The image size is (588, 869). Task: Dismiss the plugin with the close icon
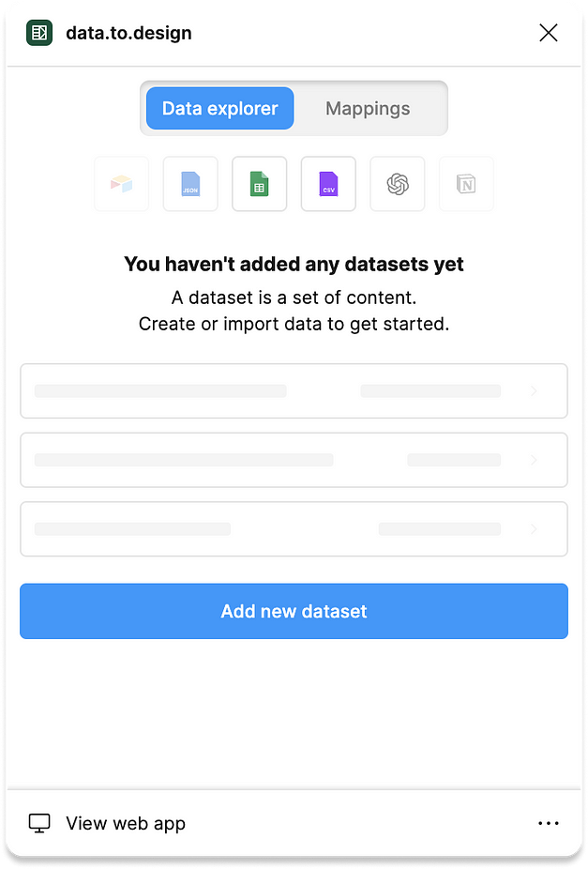(x=549, y=32)
